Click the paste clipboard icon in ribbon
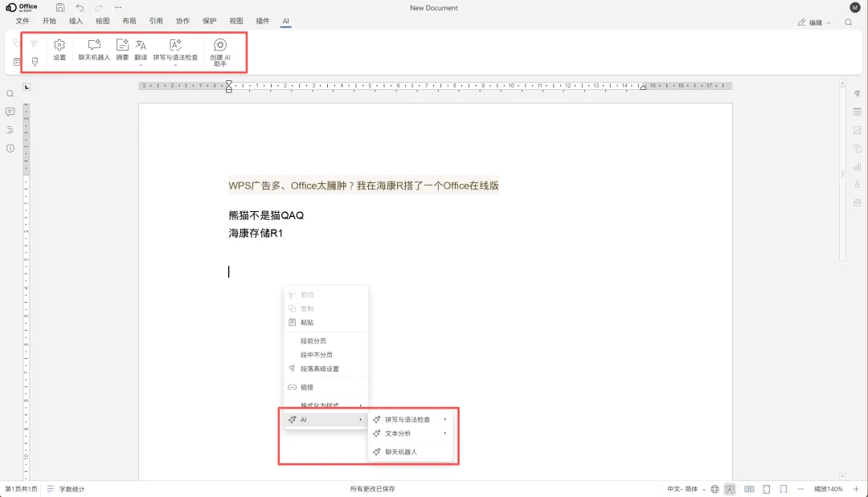 coord(17,62)
